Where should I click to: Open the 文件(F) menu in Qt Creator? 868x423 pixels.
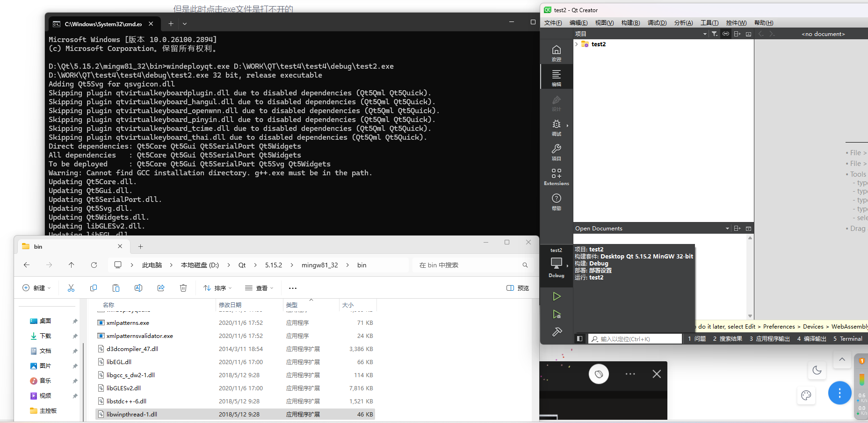tap(553, 23)
